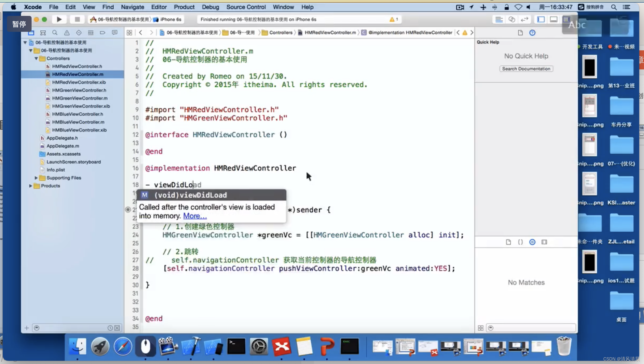Expand the Supporting Files group
The width and height of the screenshot is (644, 364).
pyautogui.click(x=35, y=177)
